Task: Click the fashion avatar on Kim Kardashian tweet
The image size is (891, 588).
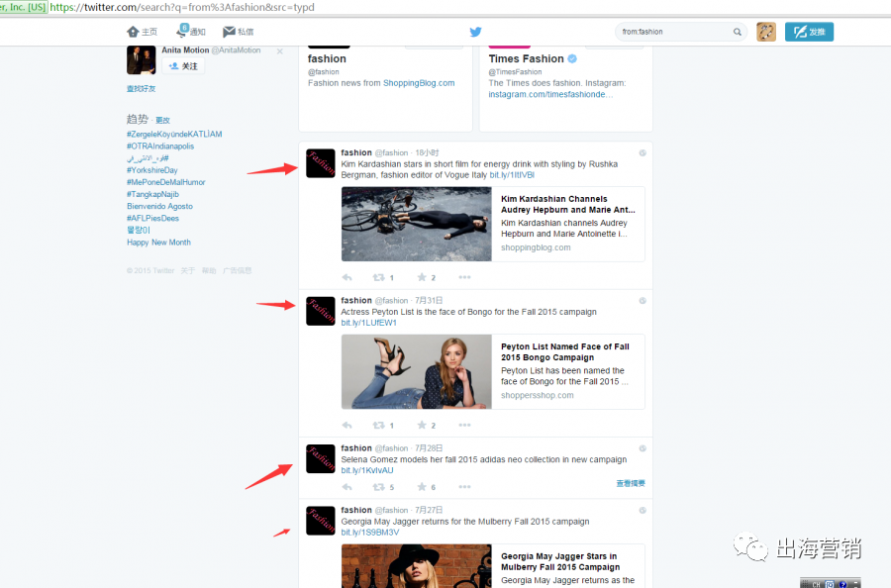Action: pyautogui.click(x=321, y=163)
